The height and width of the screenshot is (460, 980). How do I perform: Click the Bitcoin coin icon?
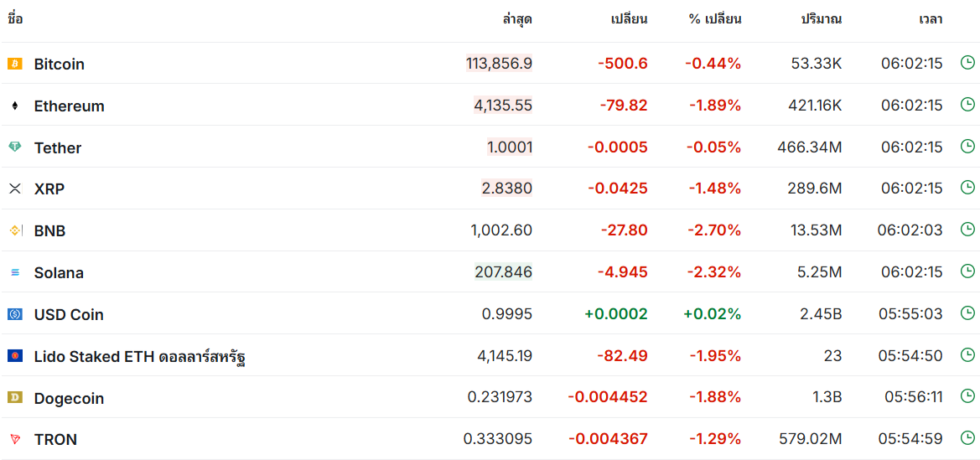14,64
